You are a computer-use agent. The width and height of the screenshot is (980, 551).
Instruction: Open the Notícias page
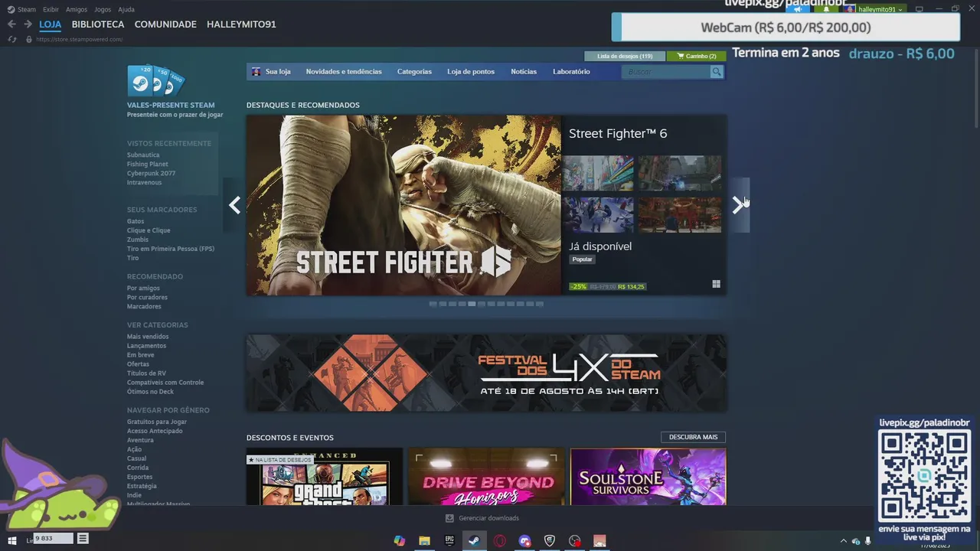click(x=524, y=71)
